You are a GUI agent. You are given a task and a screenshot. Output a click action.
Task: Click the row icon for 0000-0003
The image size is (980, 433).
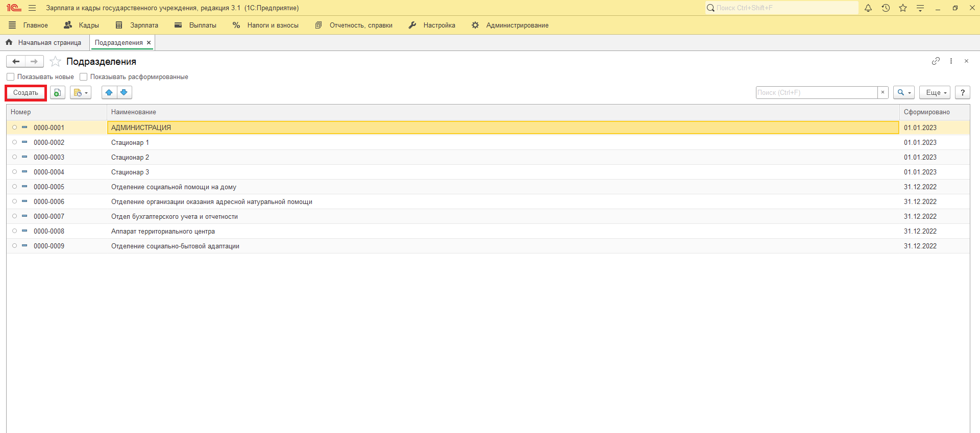click(24, 157)
